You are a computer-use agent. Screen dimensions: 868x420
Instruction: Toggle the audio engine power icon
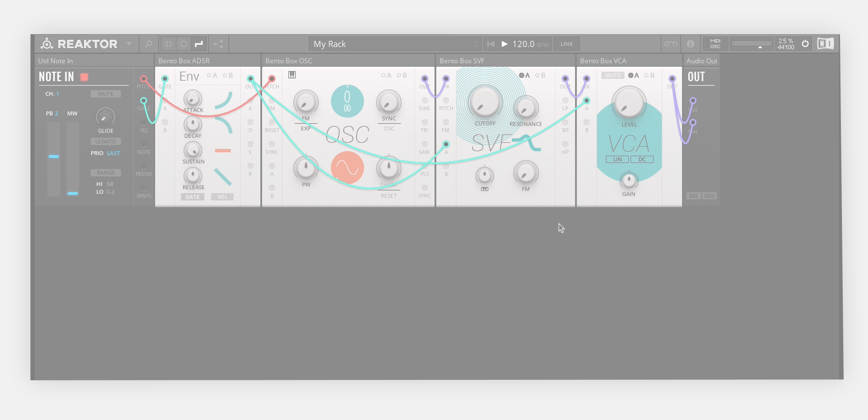[805, 44]
